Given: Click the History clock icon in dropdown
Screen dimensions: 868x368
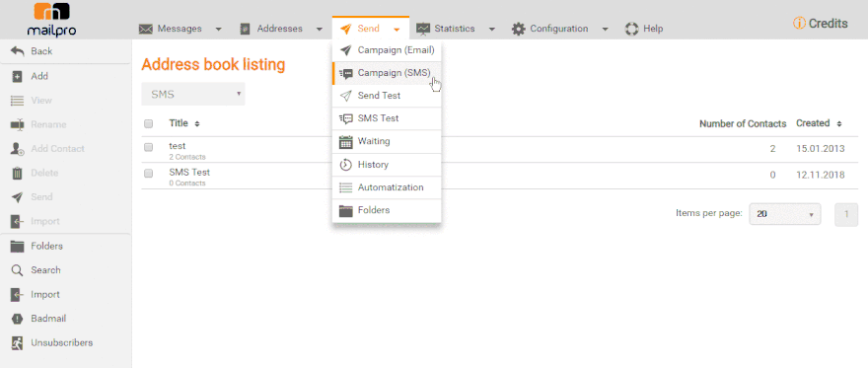Looking at the screenshot, I should [x=346, y=165].
